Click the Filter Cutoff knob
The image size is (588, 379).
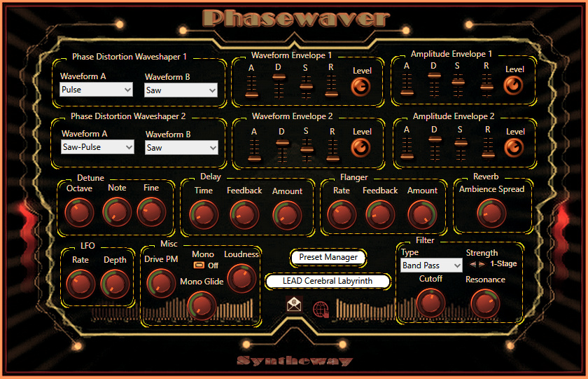(x=430, y=303)
